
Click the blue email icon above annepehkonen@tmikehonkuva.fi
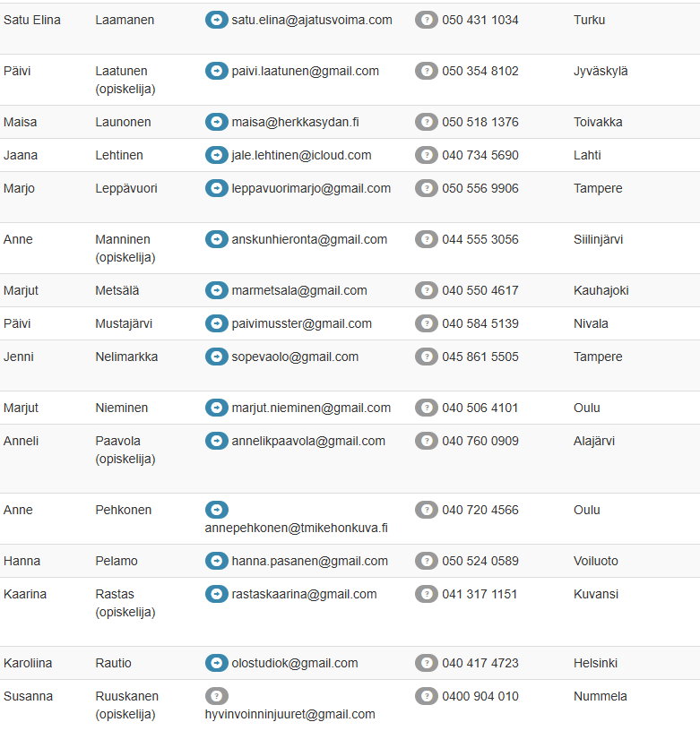(217, 510)
